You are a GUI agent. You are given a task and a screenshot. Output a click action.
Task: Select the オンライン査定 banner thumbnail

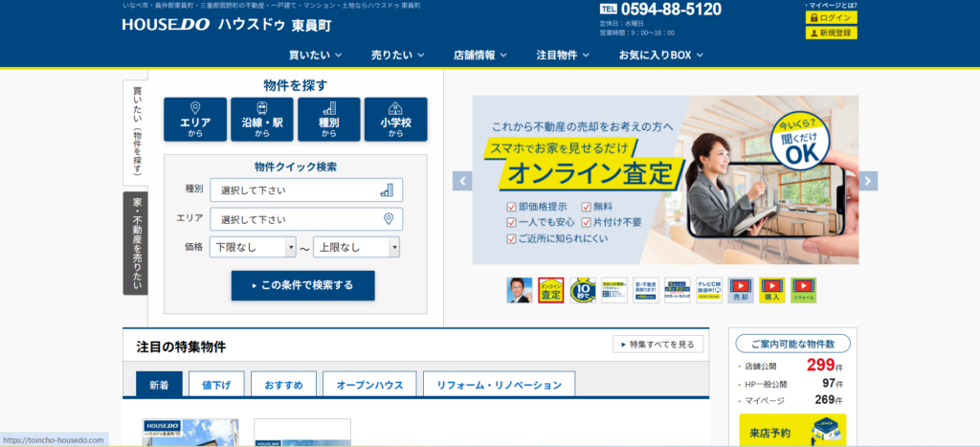click(x=550, y=290)
